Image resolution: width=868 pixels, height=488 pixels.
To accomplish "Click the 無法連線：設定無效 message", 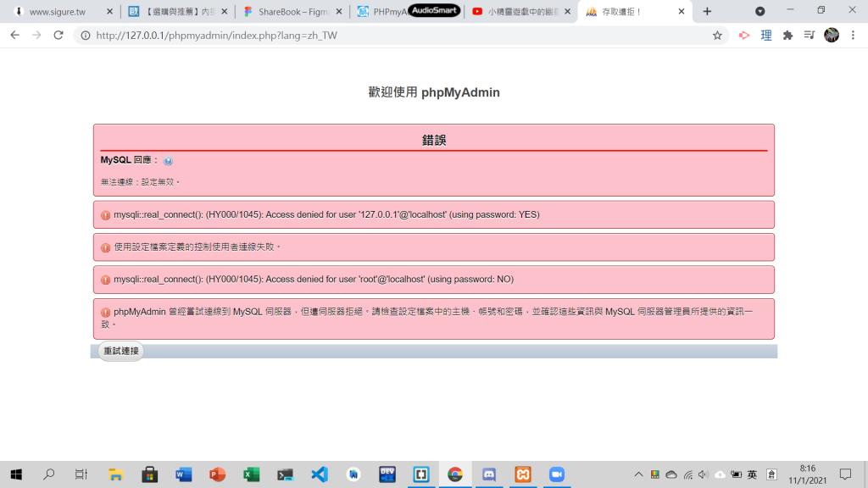I will pyautogui.click(x=140, y=182).
